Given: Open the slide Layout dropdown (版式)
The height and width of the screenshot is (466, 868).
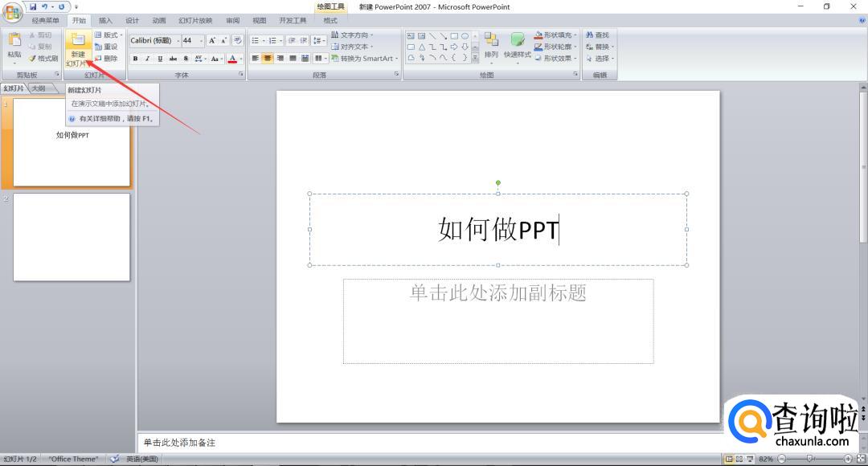Looking at the screenshot, I should (108, 35).
